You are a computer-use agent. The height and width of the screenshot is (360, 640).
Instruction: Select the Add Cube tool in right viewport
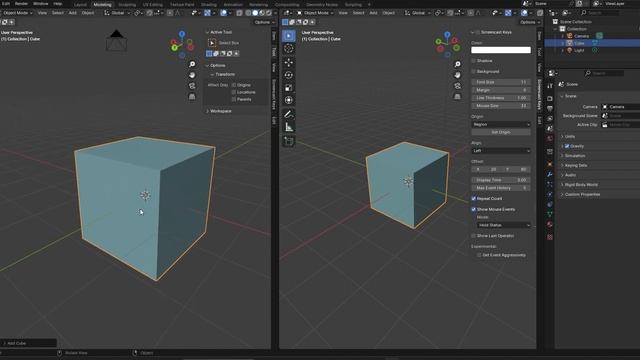point(289,141)
